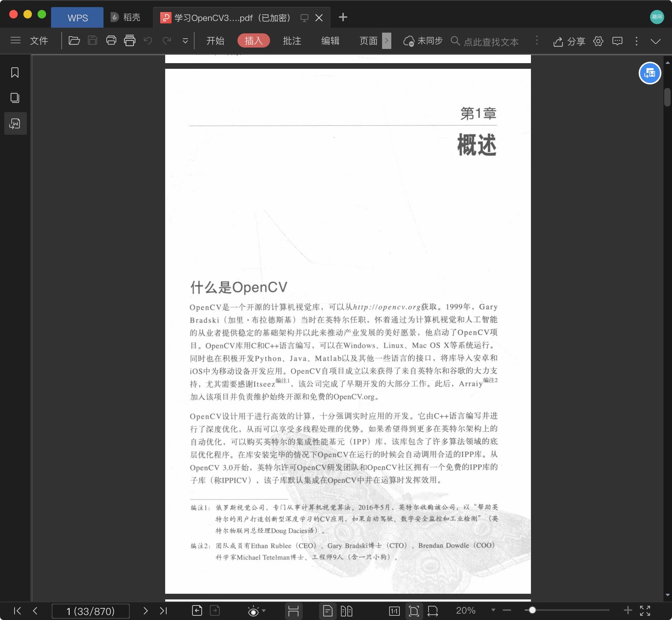Viewport: 672px width, 620px height.
Task: Select single page view
Action: pyautogui.click(x=328, y=611)
